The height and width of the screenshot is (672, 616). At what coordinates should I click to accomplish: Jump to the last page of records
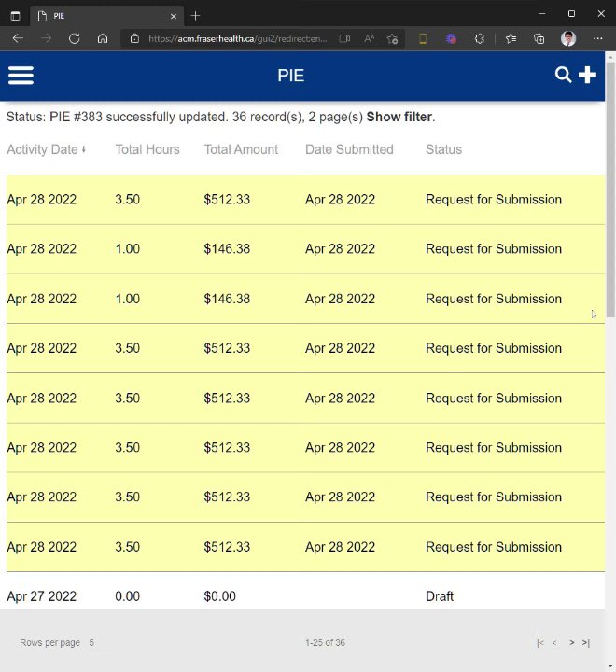(x=586, y=643)
